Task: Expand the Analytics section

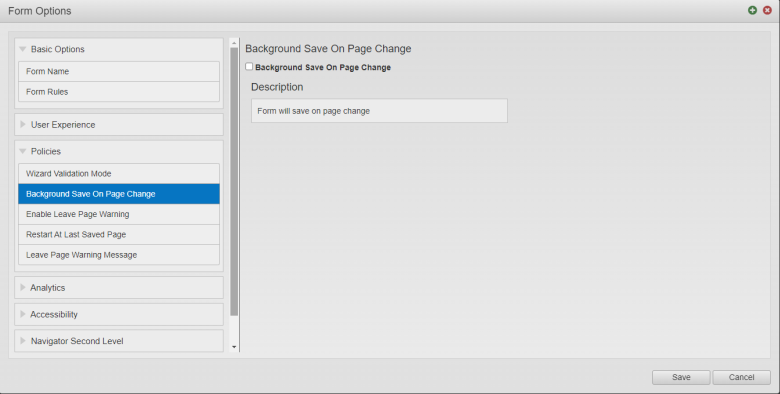Action: (119, 288)
